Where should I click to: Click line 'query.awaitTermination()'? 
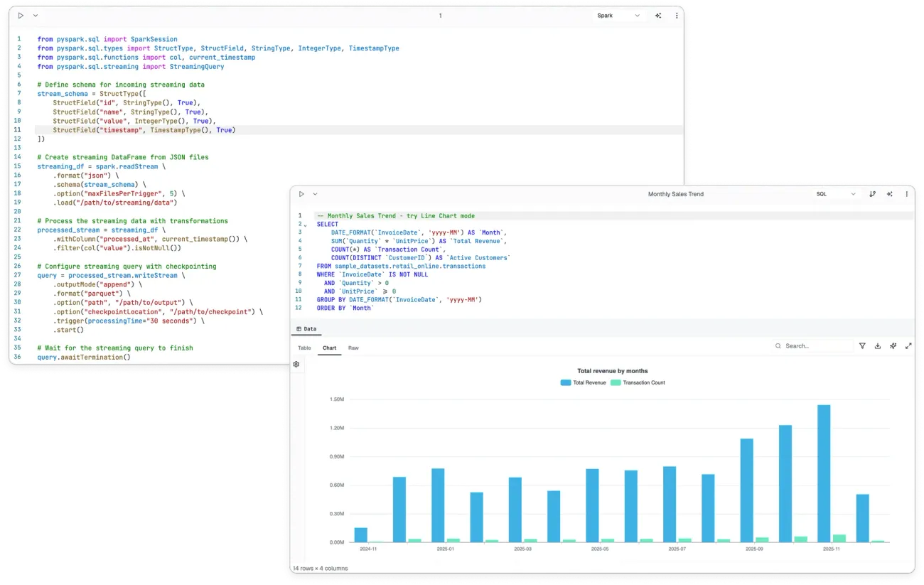pyautogui.click(x=84, y=358)
